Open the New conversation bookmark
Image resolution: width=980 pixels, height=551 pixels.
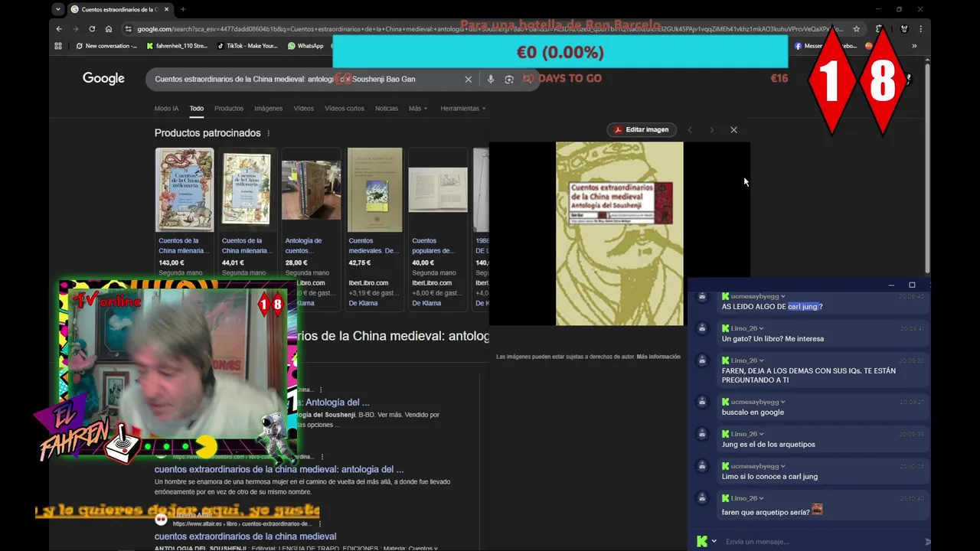click(x=106, y=46)
